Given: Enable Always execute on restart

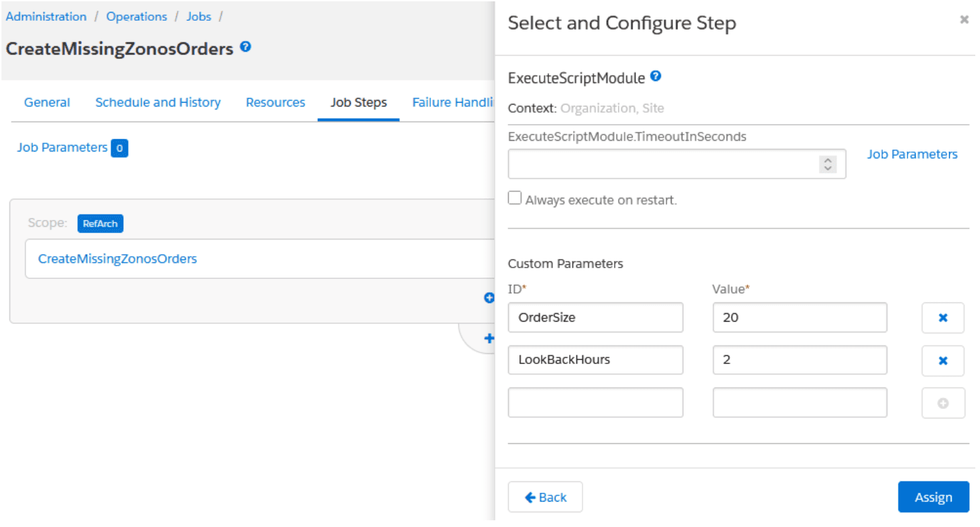Looking at the screenshot, I should click(514, 197).
